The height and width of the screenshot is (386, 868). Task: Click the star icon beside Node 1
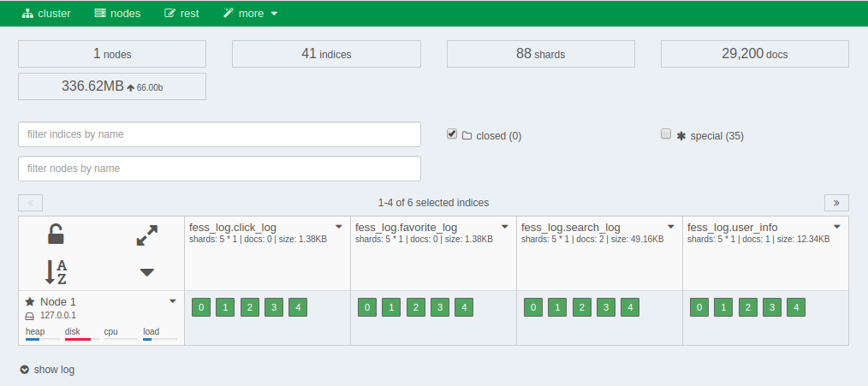30,302
